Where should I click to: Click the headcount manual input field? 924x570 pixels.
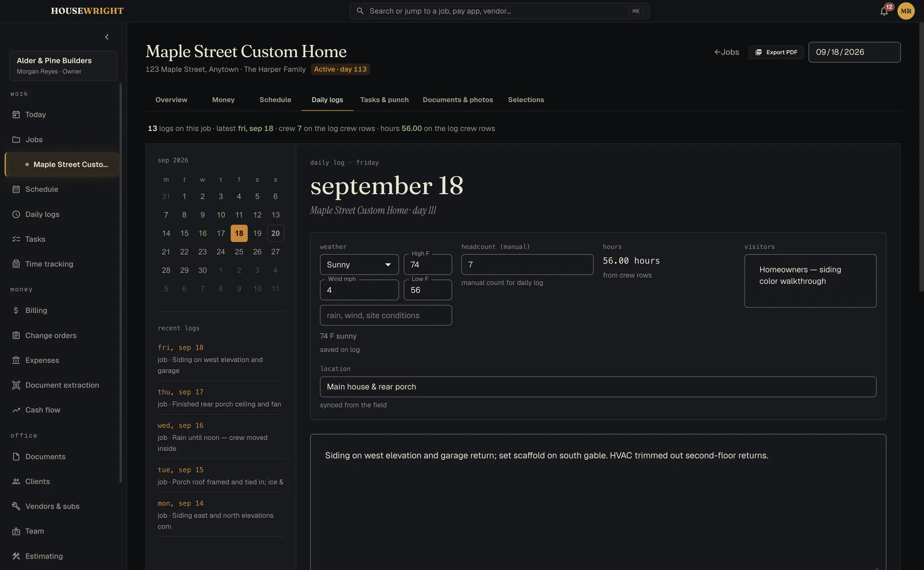[527, 264]
